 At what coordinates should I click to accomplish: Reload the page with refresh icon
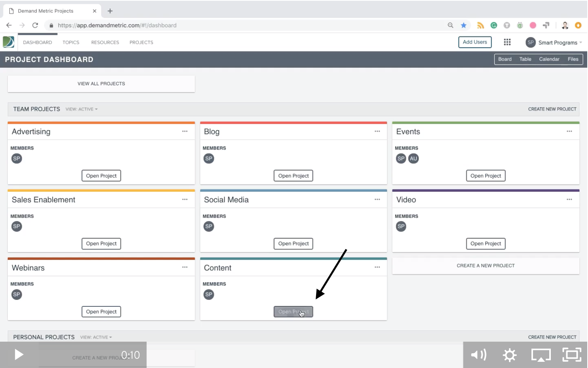coord(35,25)
